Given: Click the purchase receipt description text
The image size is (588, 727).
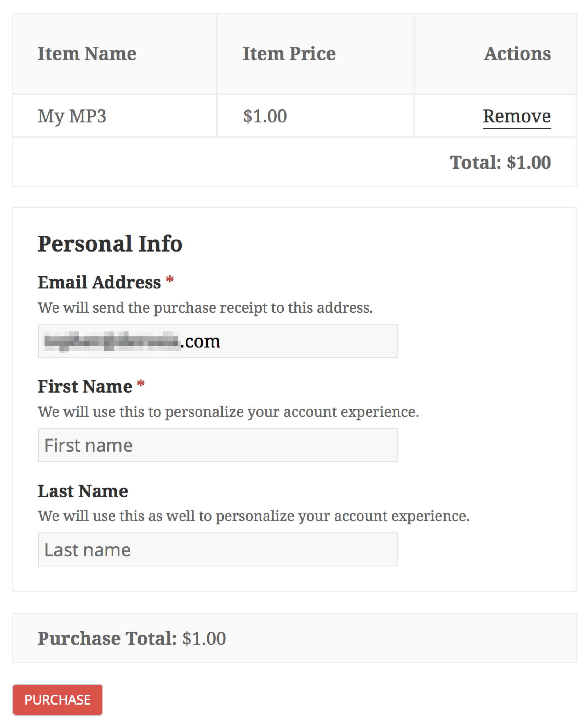Looking at the screenshot, I should (x=205, y=308).
